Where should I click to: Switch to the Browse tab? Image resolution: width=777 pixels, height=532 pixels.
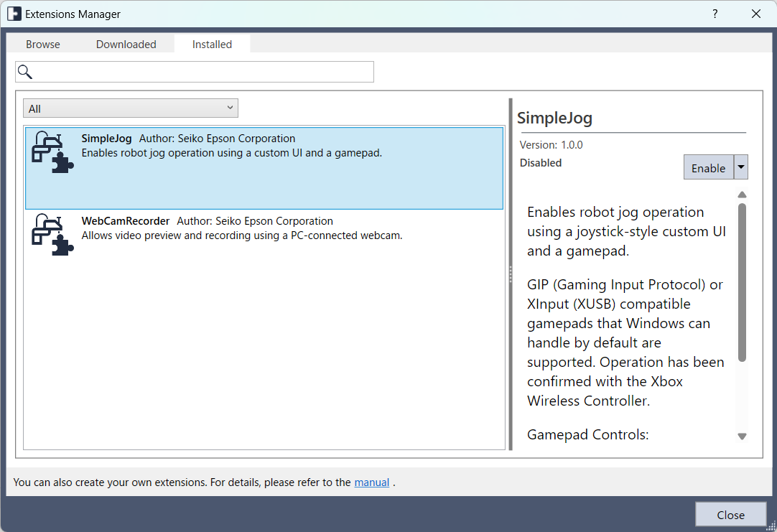[x=43, y=45]
